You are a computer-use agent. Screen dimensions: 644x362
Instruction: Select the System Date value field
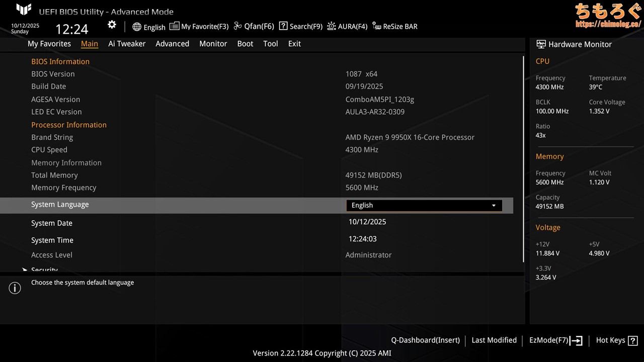[367, 222]
